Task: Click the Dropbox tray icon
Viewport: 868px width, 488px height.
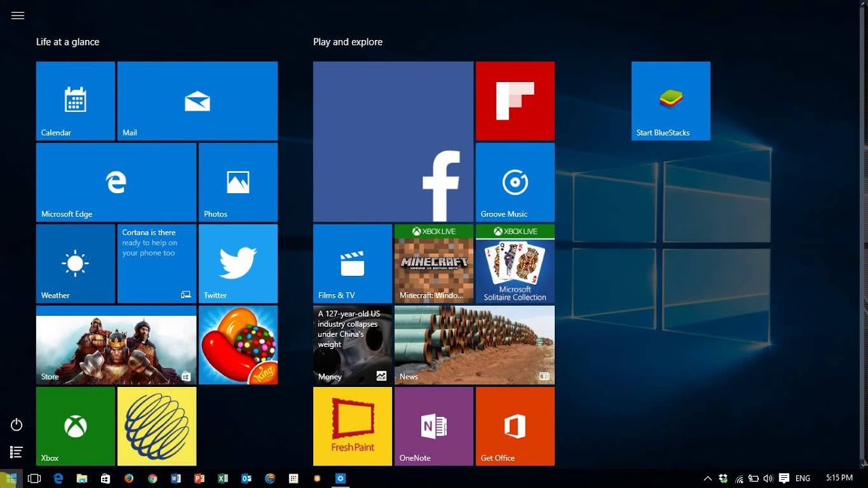Action: tap(724, 479)
